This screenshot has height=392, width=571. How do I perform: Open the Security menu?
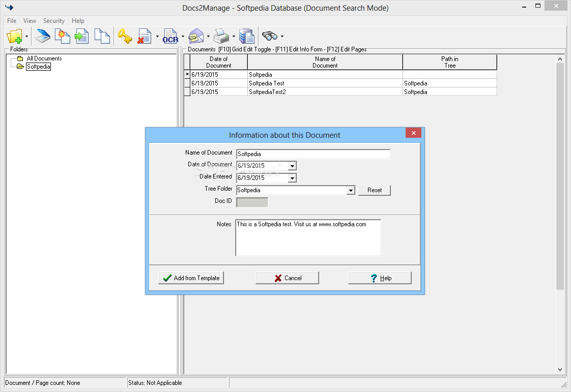point(54,21)
